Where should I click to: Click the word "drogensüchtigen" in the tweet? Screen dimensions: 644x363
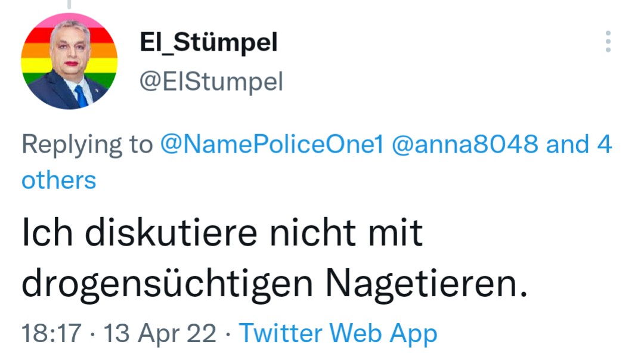(x=167, y=284)
